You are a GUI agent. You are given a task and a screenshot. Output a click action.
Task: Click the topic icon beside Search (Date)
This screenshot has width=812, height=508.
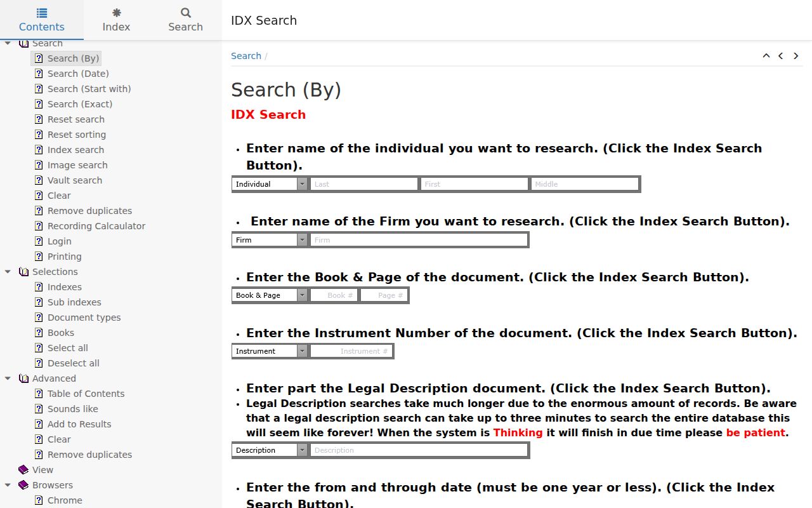point(39,74)
